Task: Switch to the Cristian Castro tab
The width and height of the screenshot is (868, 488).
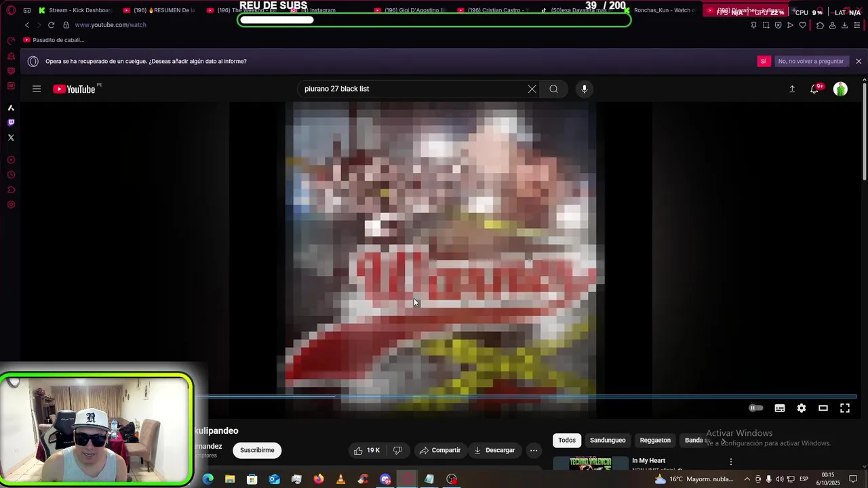Action: coord(494,10)
